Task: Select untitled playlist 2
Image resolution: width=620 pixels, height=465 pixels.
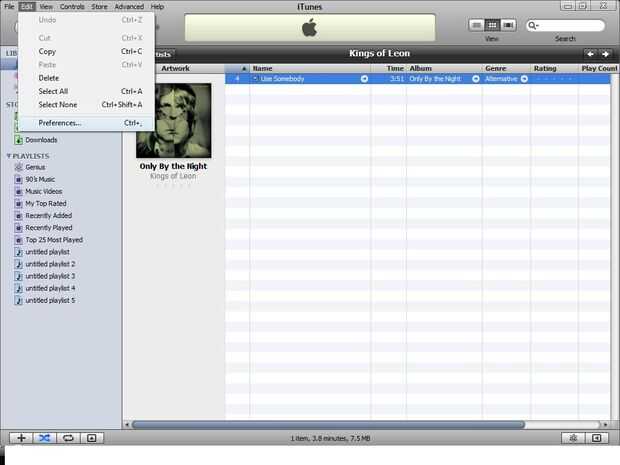Action: click(x=50, y=264)
